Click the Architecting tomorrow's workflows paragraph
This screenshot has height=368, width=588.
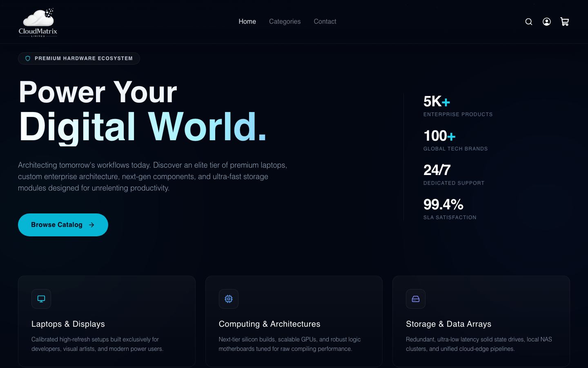(153, 177)
